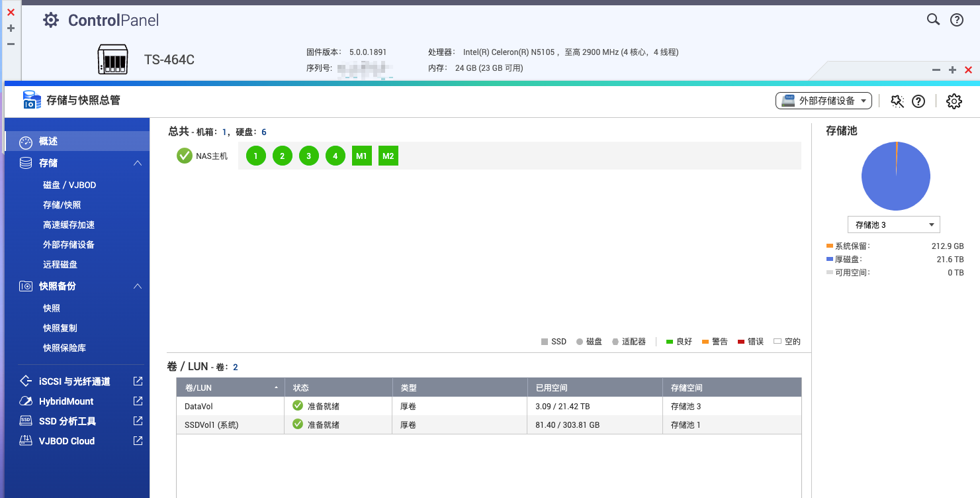Click the storage pool pie chart

[x=896, y=176]
